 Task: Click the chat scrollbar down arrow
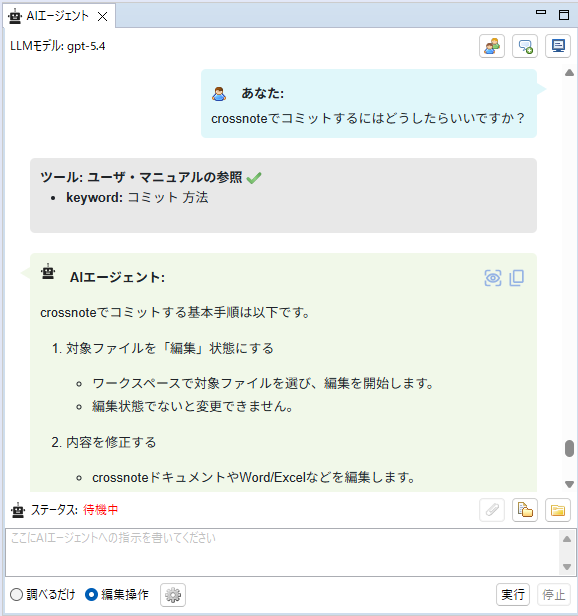(x=569, y=484)
